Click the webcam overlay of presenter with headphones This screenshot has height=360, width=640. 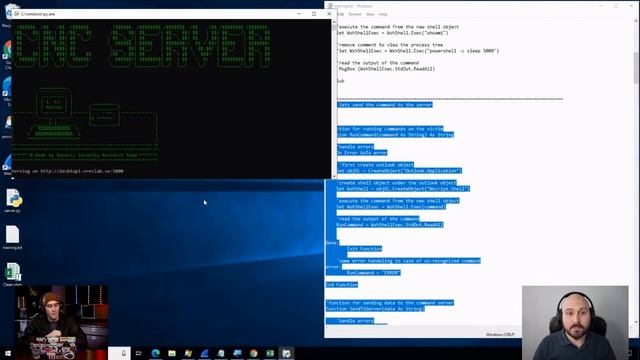coord(575,323)
